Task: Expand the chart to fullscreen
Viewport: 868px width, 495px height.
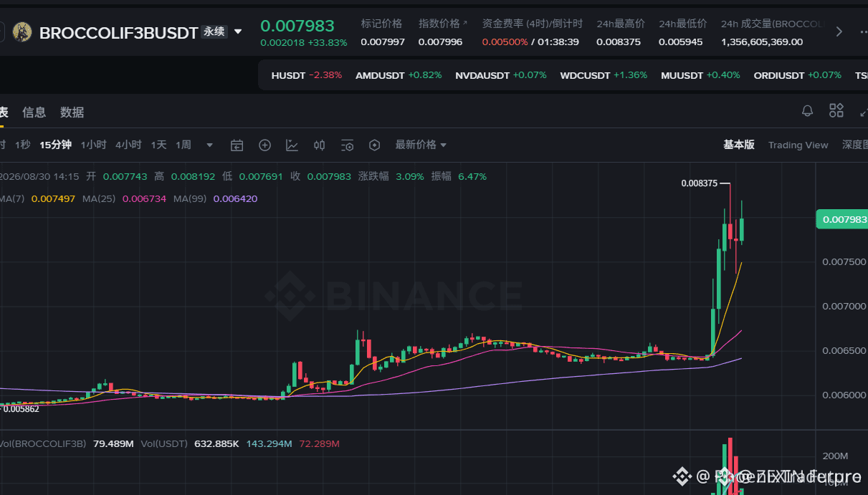Action: tap(863, 111)
